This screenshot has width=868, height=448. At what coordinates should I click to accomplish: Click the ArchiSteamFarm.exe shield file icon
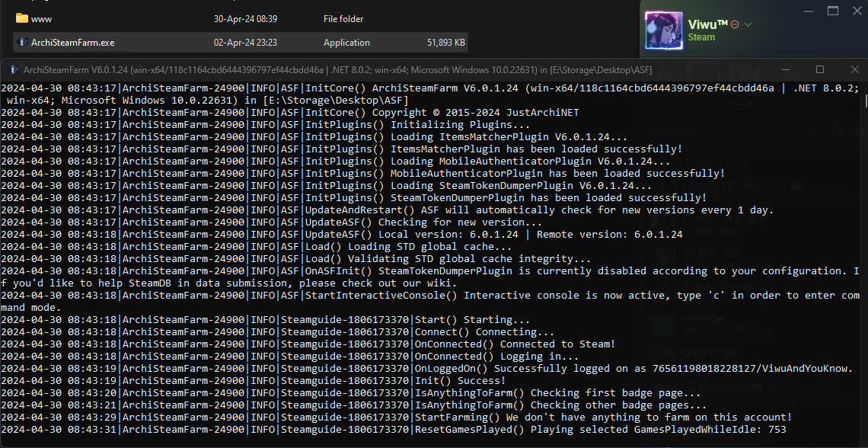[x=22, y=42]
